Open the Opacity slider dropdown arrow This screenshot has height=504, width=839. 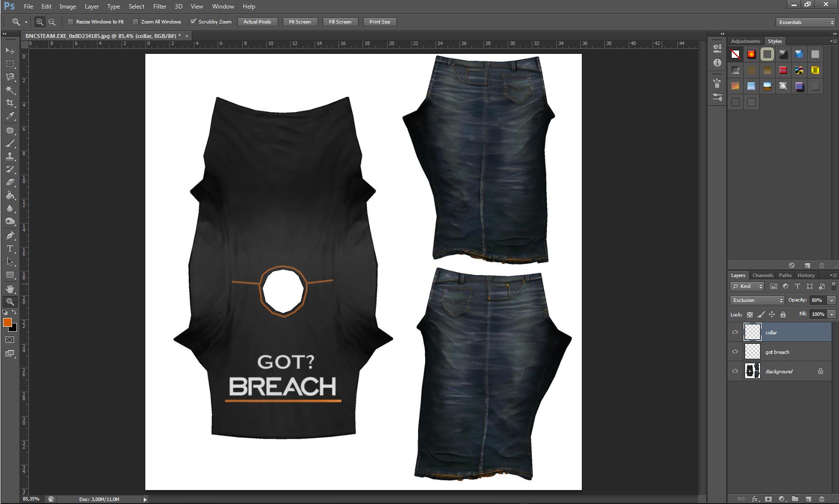[x=832, y=300]
